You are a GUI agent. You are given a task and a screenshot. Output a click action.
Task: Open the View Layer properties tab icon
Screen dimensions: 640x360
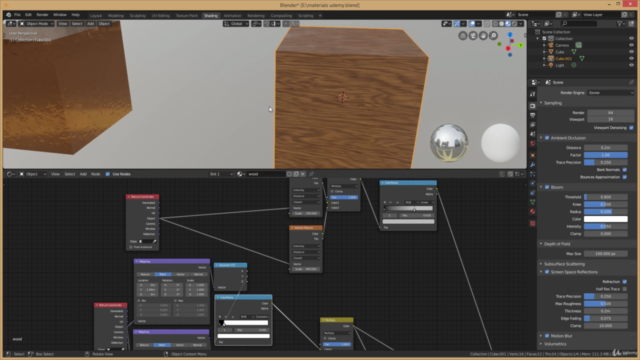pos(533,125)
